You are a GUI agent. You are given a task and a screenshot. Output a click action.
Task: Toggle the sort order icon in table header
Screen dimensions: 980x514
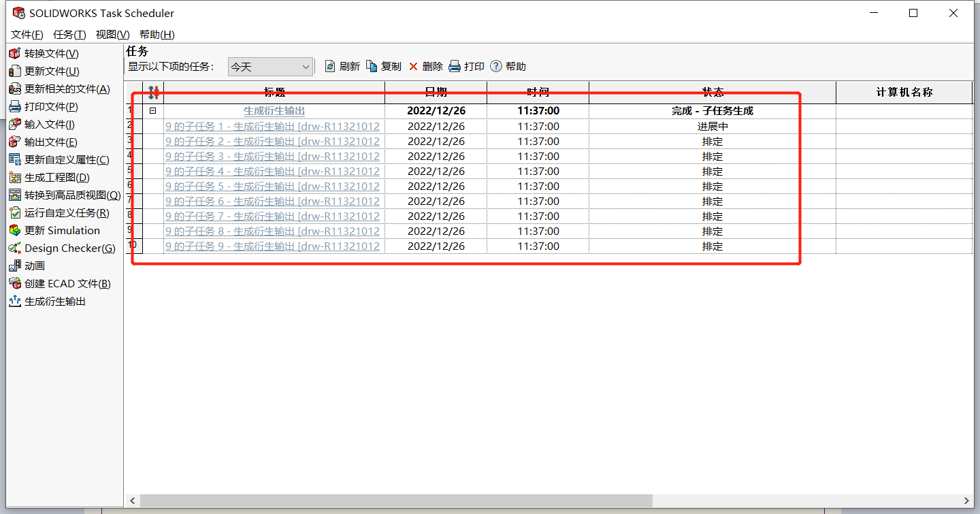click(x=154, y=93)
